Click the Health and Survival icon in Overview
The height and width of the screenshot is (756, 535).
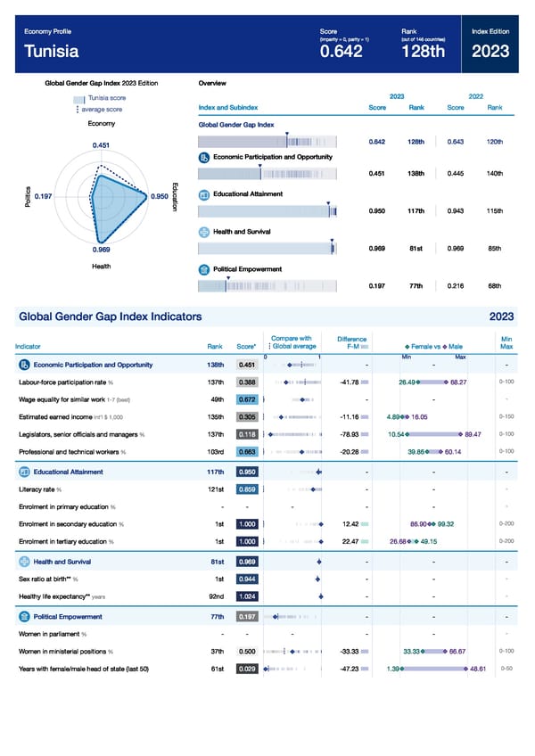204,232
